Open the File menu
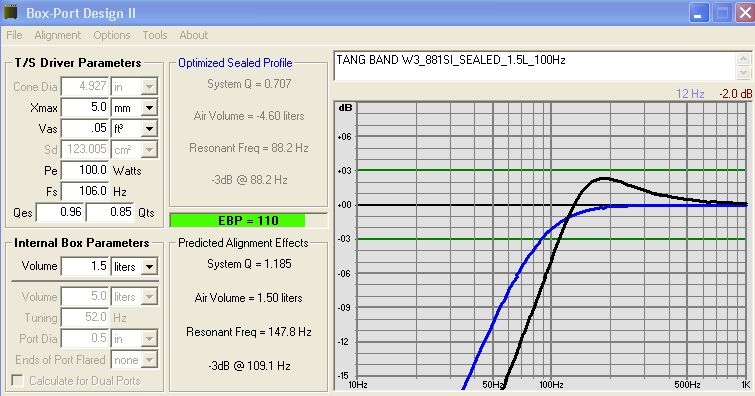The width and height of the screenshot is (755, 396). pyautogui.click(x=14, y=35)
